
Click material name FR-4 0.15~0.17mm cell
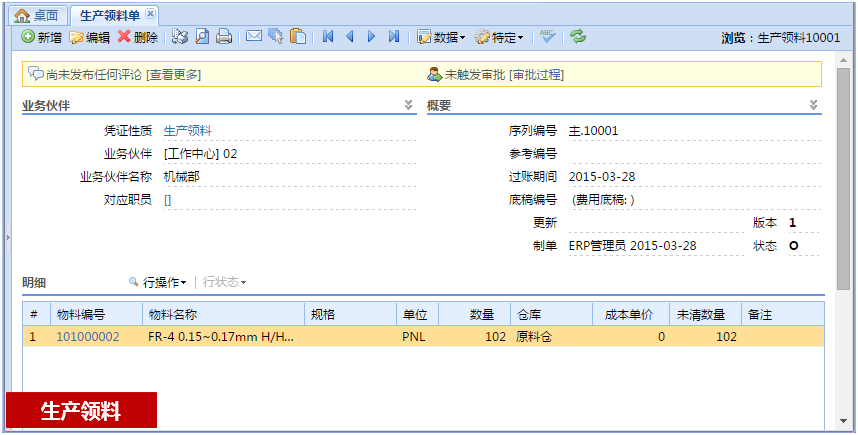point(223,337)
